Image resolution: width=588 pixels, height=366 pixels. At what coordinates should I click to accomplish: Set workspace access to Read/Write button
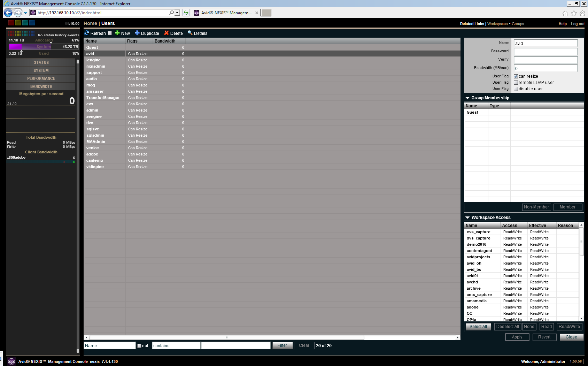[x=569, y=327]
